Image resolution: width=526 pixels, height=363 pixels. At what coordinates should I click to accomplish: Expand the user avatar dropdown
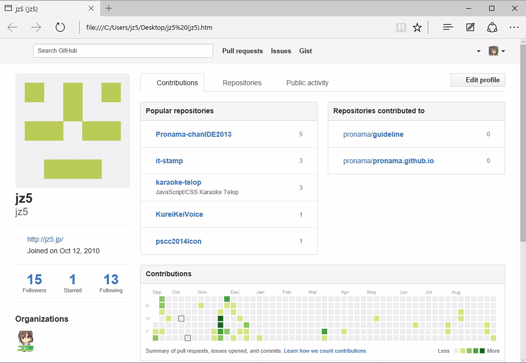(497, 51)
